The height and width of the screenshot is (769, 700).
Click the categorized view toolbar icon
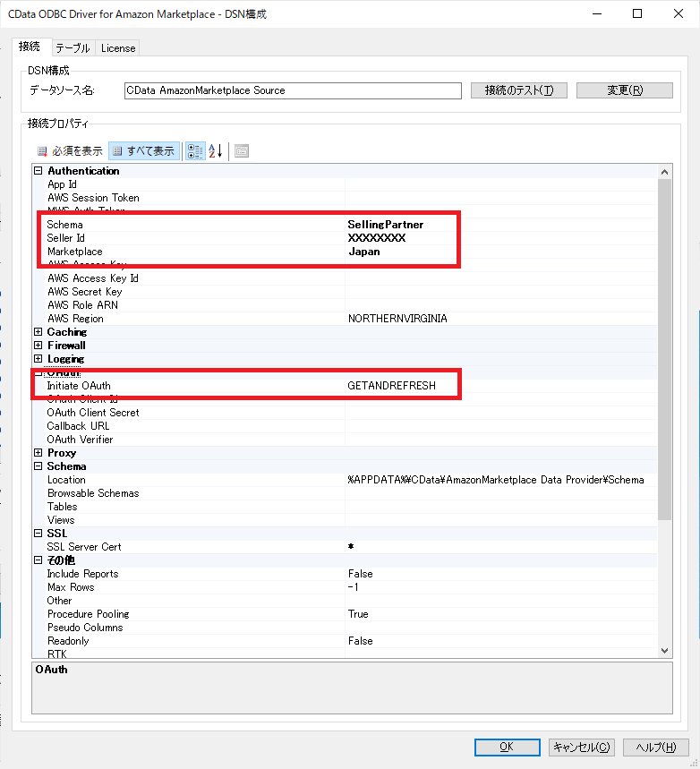195,151
